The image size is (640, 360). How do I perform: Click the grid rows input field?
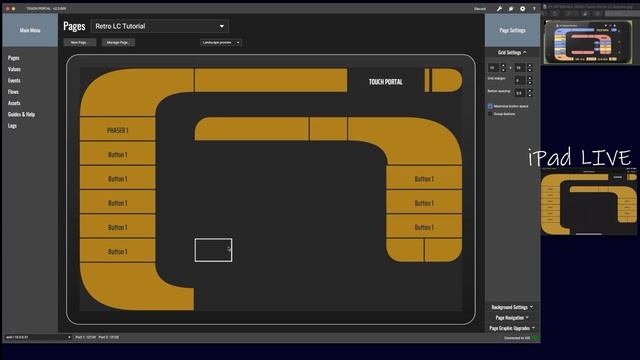click(x=520, y=68)
